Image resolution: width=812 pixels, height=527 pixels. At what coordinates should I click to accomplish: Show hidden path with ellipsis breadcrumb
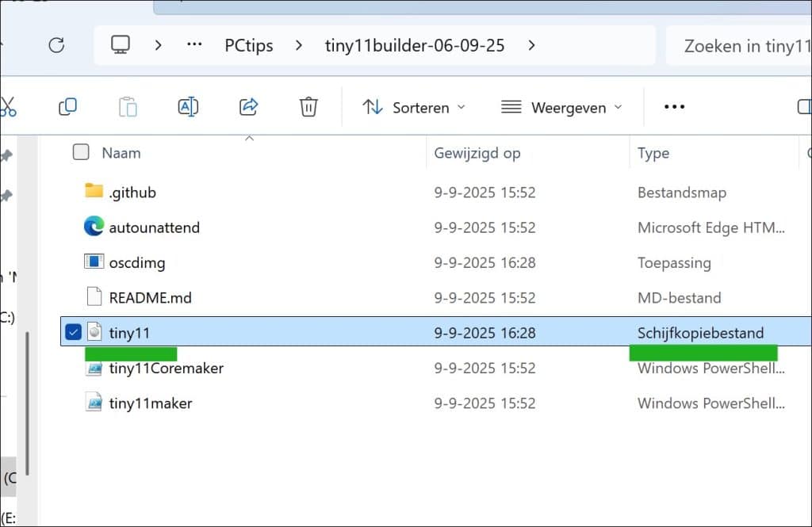click(x=194, y=44)
